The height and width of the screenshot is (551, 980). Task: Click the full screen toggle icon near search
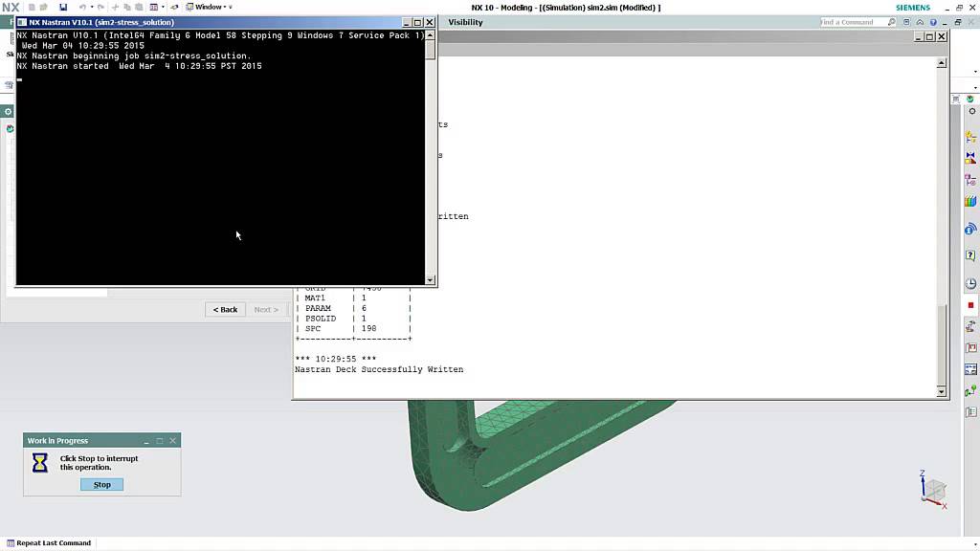(x=906, y=22)
